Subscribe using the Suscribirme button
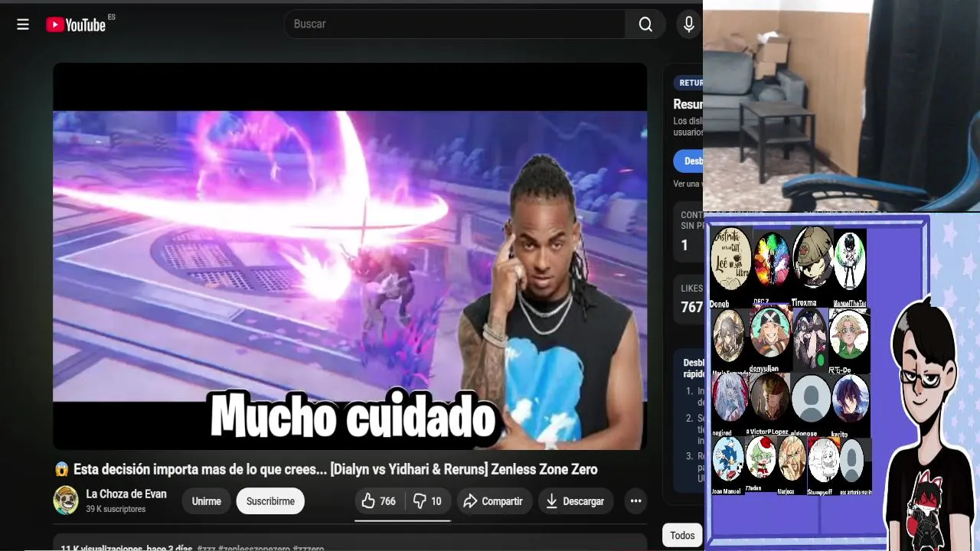This screenshot has width=980, height=551. click(270, 501)
